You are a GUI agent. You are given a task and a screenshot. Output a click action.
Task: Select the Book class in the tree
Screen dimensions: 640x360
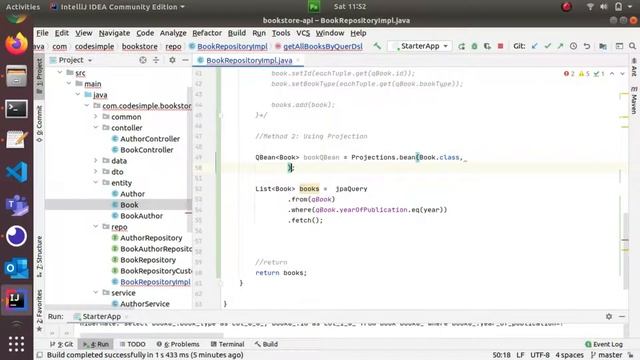[129, 205]
